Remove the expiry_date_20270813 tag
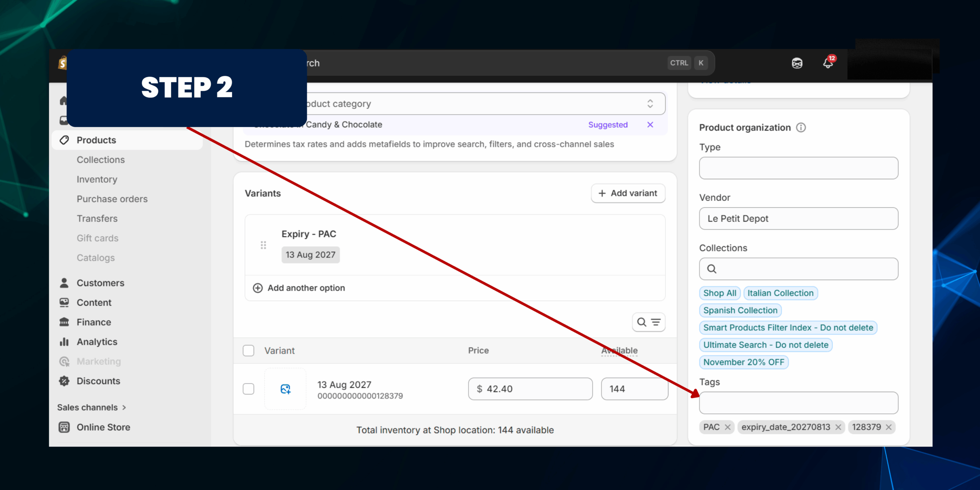The height and width of the screenshot is (490, 980). click(x=838, y=427)
